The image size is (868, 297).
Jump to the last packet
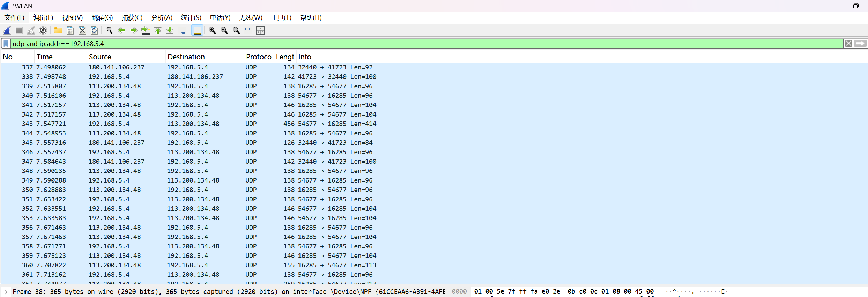coord(170,30)
